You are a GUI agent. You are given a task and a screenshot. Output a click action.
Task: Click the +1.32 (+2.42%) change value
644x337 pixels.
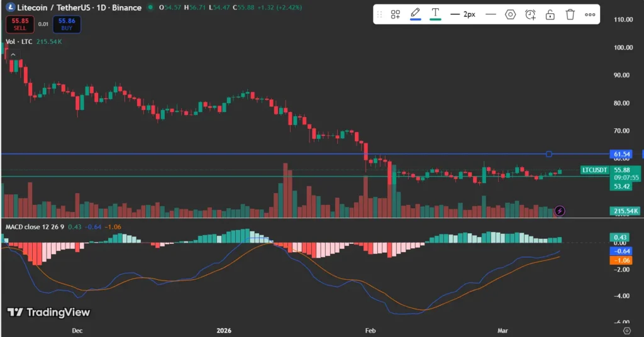280,8
